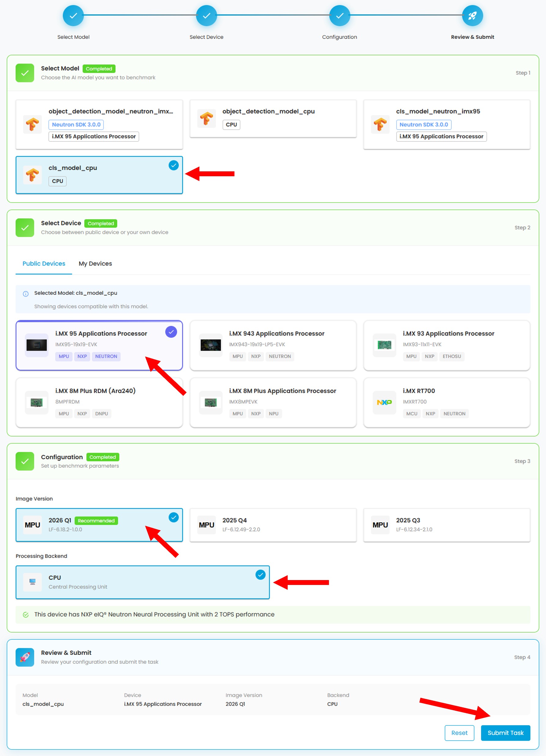This screenshot has width=546, height=756.
Task: Click the MCU tag on i.MX RT700 card
Action: pyautogui.click(x=411, y=414)
